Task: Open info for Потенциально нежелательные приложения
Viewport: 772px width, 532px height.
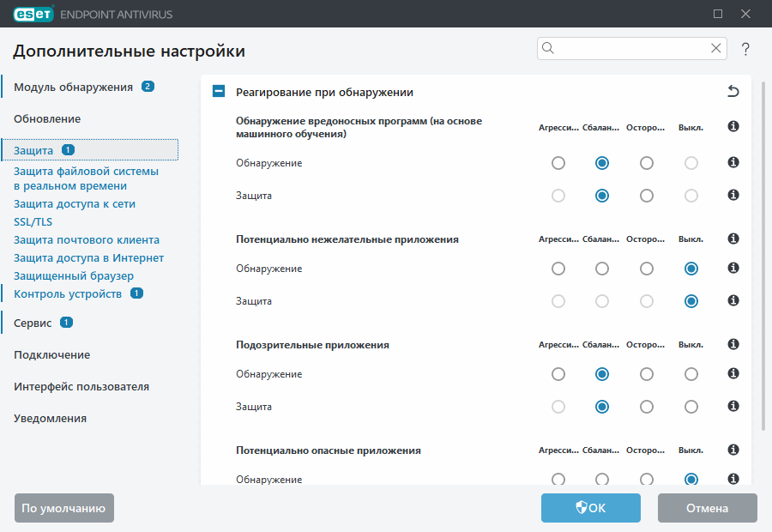Action: tap(733, 239)
